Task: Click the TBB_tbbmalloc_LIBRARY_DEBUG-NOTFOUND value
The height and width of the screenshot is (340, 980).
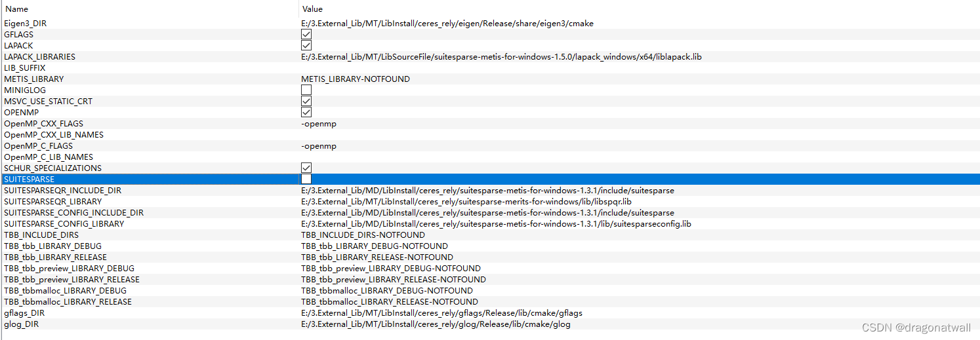Action: point(387,290)
